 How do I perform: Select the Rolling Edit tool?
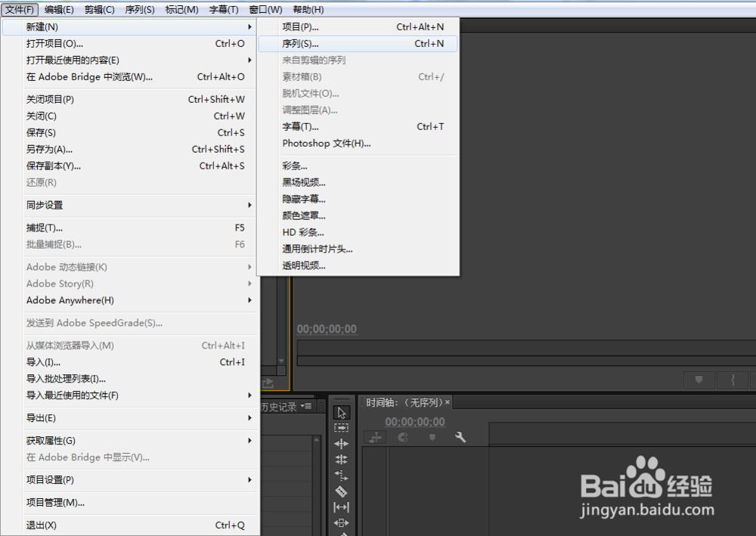(342, 460)
